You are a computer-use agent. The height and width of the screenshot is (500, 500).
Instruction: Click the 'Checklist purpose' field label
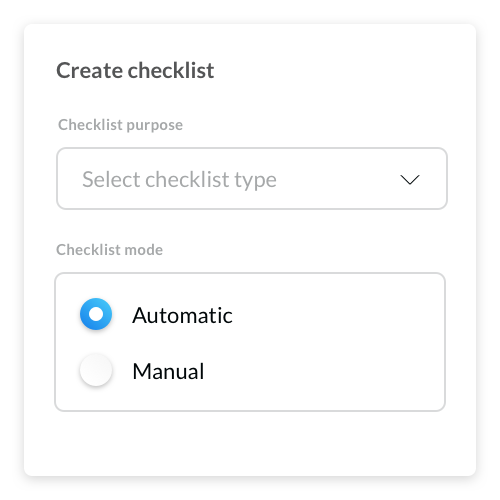pyautogui.click(x=120, y=125)
